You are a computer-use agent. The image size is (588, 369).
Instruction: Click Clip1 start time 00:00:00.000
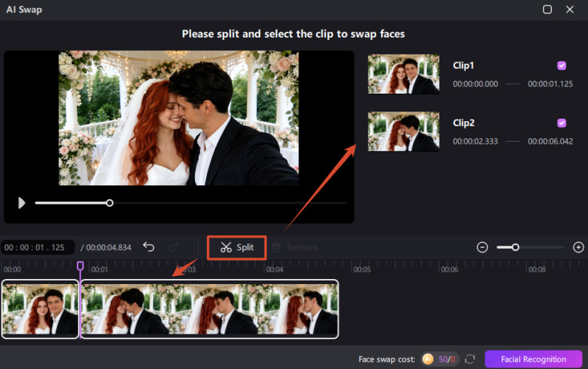tap(475, 84)
